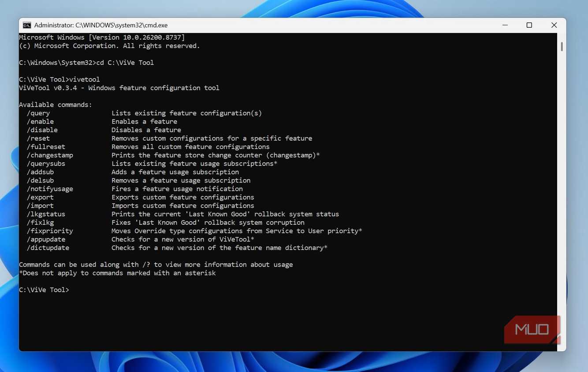Select 'Removes all custom feature configurations' description
Viewport: 588px width, 372px height.
point(190,146)
